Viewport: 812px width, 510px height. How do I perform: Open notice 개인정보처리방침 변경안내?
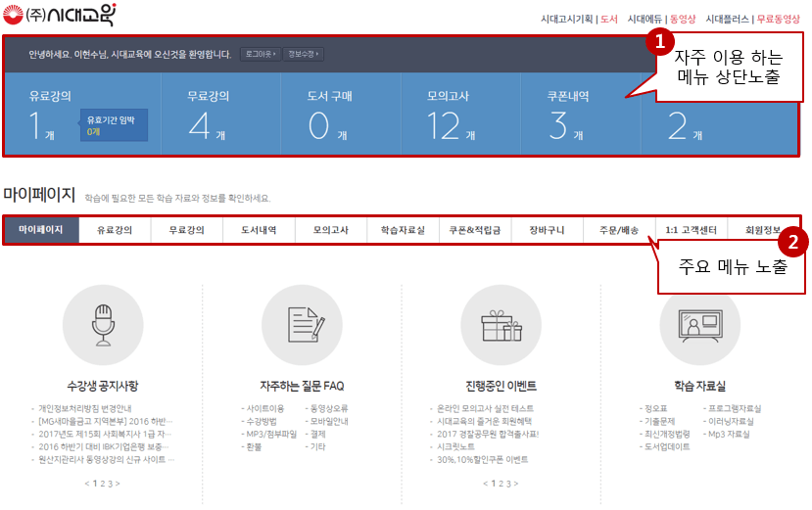(x=85, y=408)
